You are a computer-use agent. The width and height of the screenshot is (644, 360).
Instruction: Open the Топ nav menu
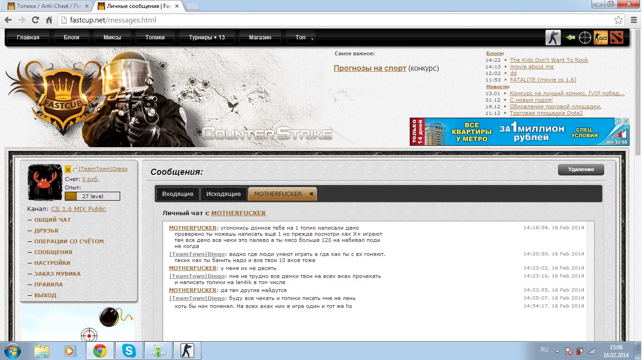tap(300, 37)
